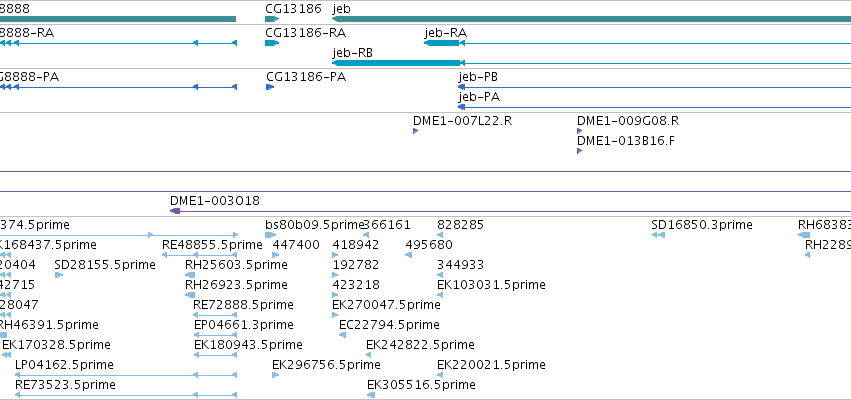The height and width of the screenshot is (400, 851).
Task: Select the jeb-RB transcript thick exon bar
Action: 396,63
